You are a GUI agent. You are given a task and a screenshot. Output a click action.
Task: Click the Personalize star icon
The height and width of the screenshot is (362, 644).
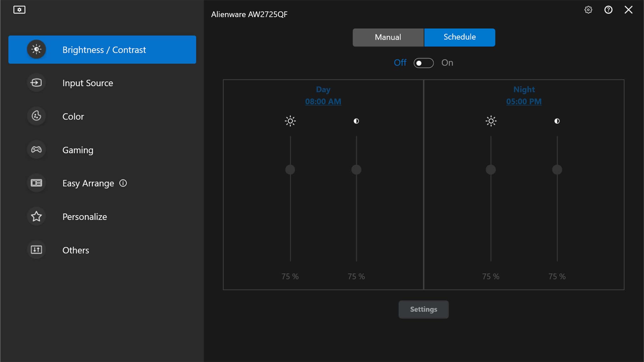coord(36,216)
